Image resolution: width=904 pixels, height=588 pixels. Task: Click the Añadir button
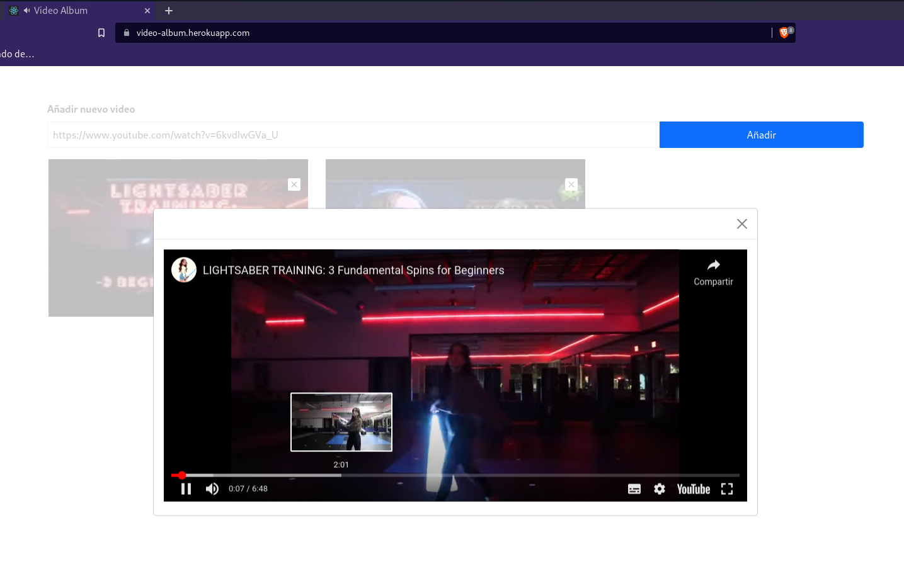tap(760, 135)
